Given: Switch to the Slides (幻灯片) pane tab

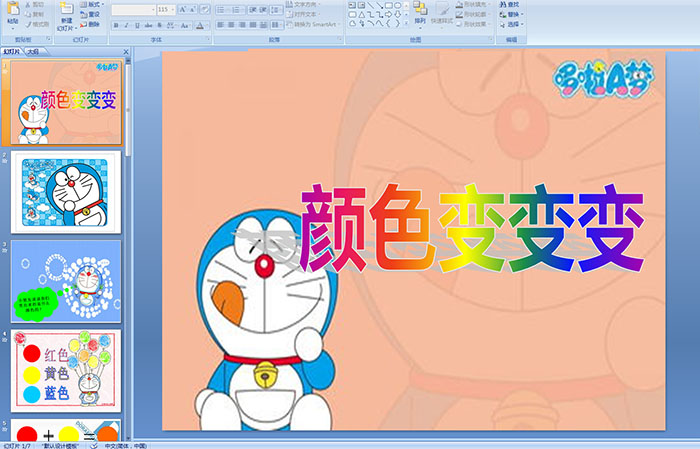Looking at the screenshot, I should coord(12,52).
